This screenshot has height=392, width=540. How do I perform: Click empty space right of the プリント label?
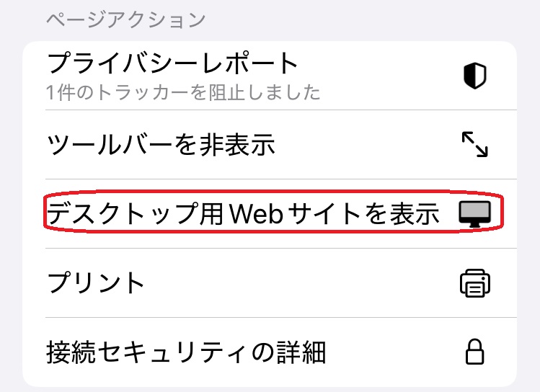(303, 283)
